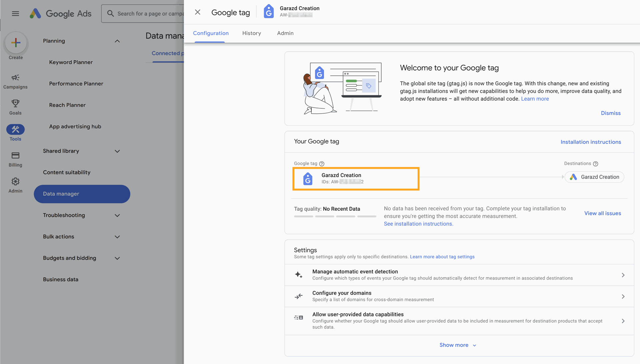Click See installation instructions link
The height and width of the screenshot is (364, 640).
pyautogui.click(x=418, y=224)
